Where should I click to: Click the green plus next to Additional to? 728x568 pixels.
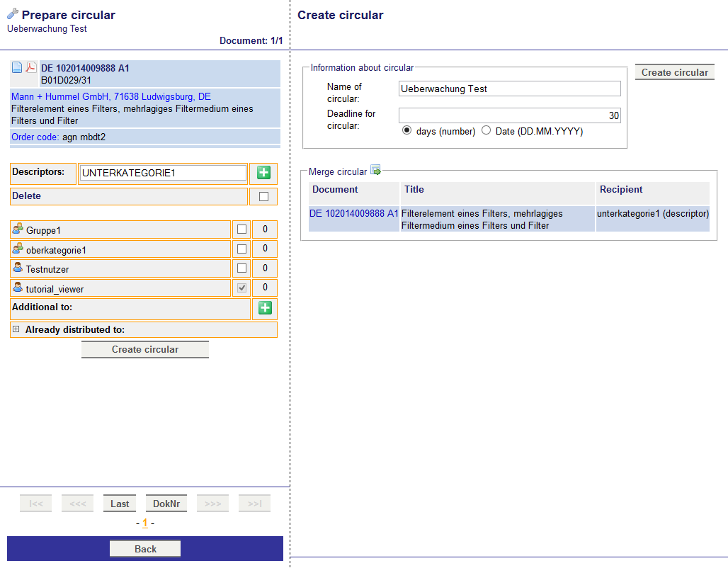click(265, 308)
